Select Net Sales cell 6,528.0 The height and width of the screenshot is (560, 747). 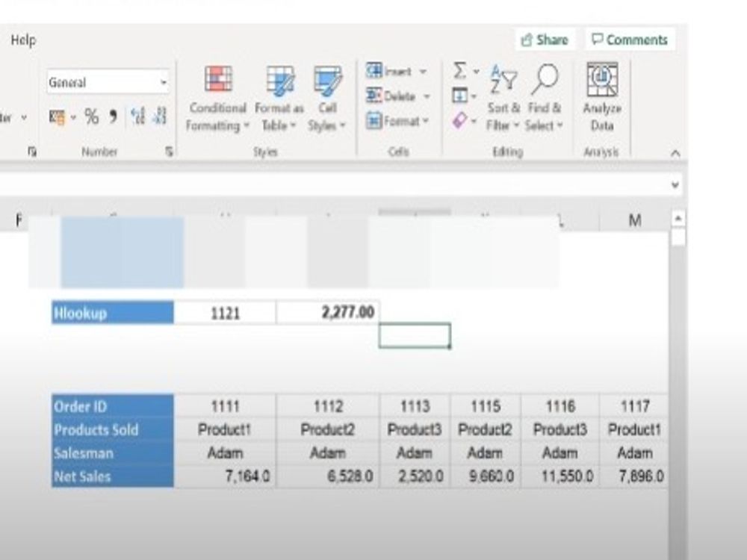(x=328, y=476)
